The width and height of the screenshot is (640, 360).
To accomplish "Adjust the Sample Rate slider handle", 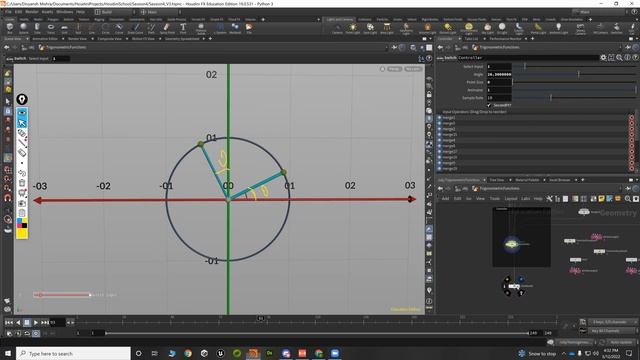I will tap(551, 98).
